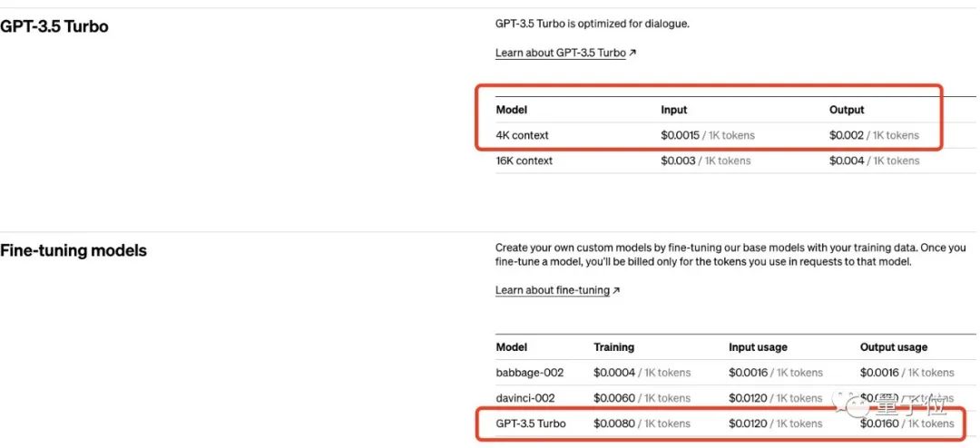980x448 pixels.
Task: Click the Output column header in GPT-3.5 table
Action: 847,110
